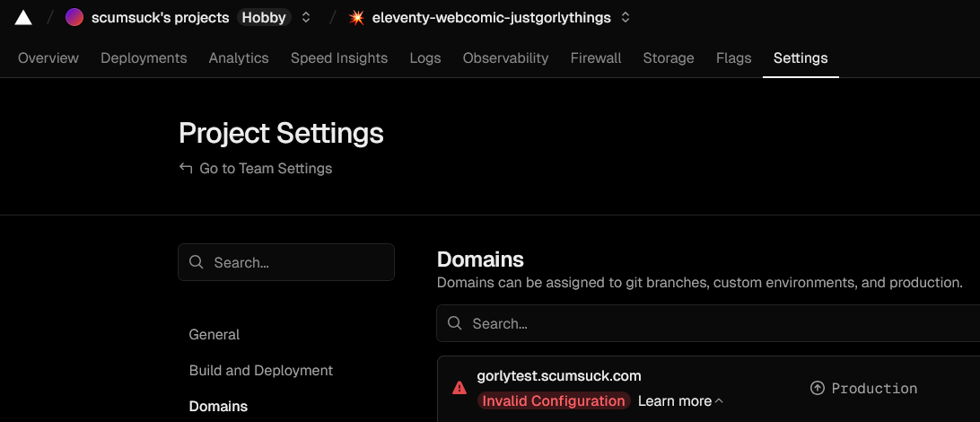Screen dimensions: 980x422
Task: Click the project explosion emoji icon
Action: (357, 17)
